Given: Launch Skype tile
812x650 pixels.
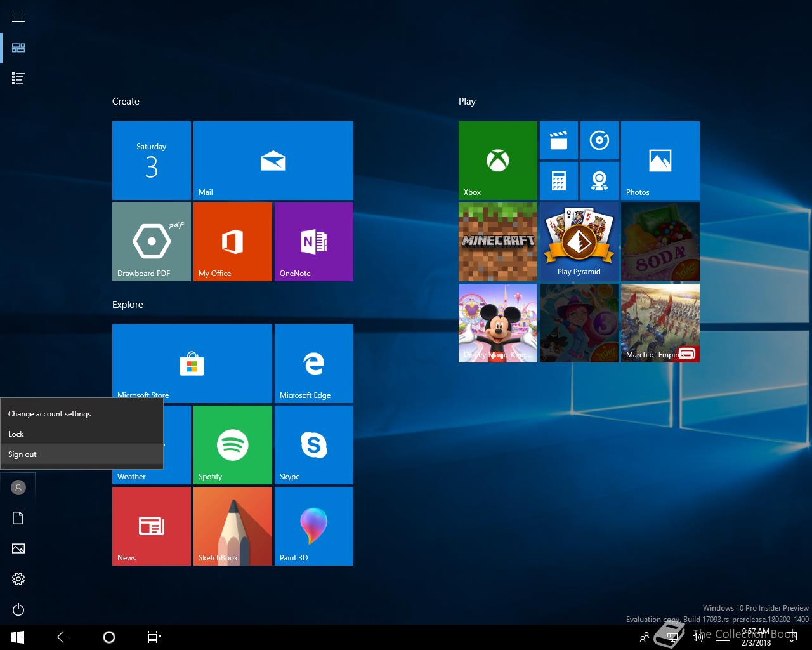Looking at the screenshot, I should coord(313,445).
